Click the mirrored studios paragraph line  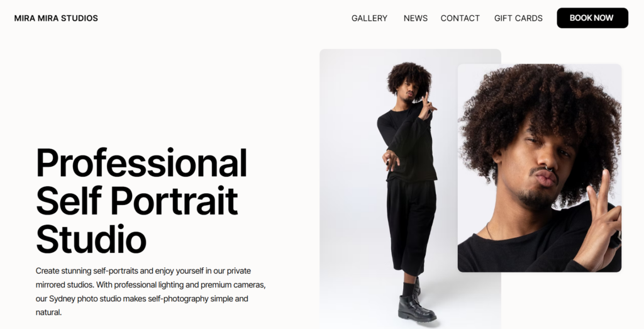click(151, 285)
